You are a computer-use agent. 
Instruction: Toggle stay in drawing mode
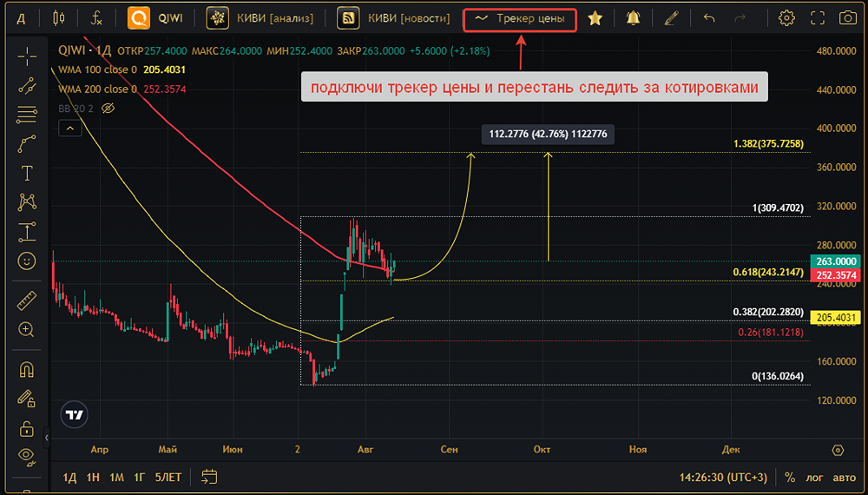tap(27, 399)
